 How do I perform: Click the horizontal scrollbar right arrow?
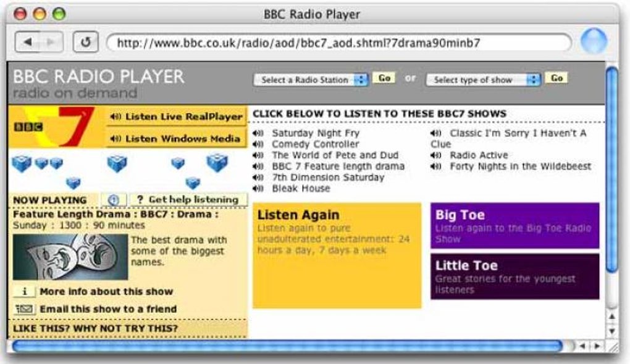pos(597,346)
